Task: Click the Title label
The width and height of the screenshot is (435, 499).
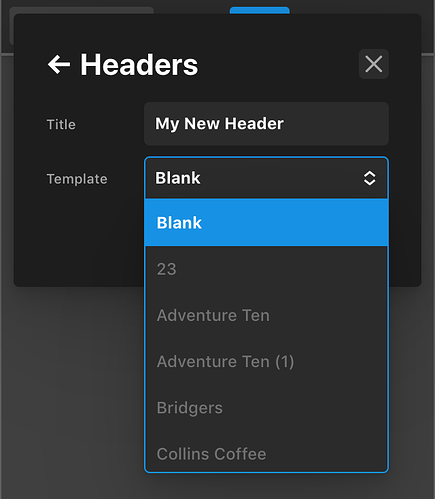Action: click(61, 124)
